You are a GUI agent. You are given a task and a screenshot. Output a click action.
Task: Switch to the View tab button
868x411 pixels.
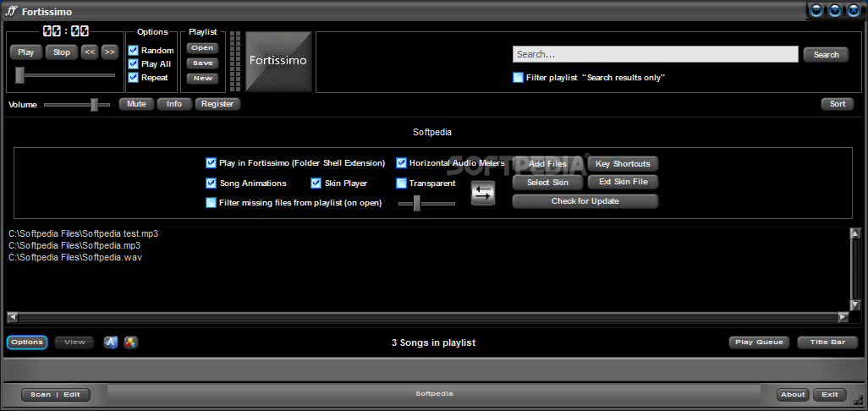click(74, 342)
